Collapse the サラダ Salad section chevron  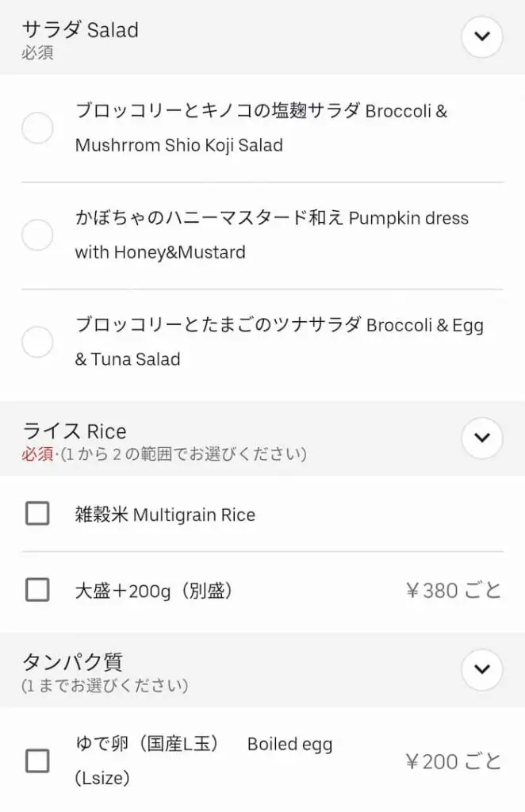[x=482, y=36]
